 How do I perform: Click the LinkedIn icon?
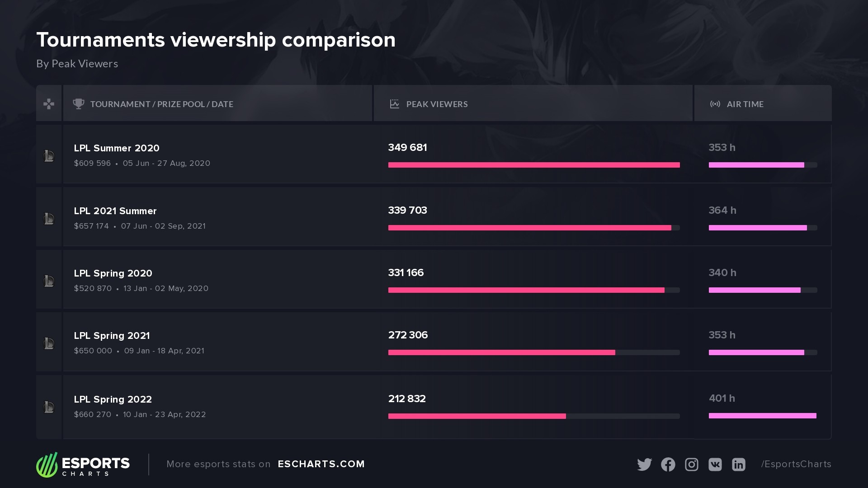click(x=739, y=465)
